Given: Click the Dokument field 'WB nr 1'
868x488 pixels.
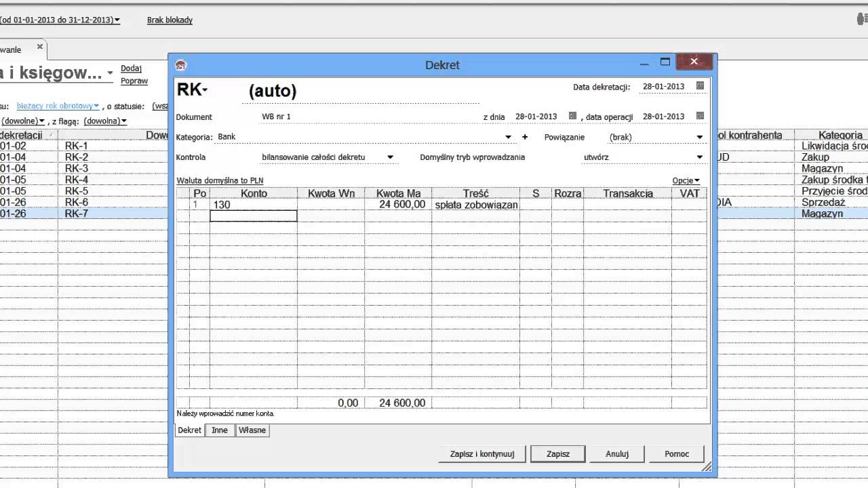Looking at the screenshot, I should (370, 117).
